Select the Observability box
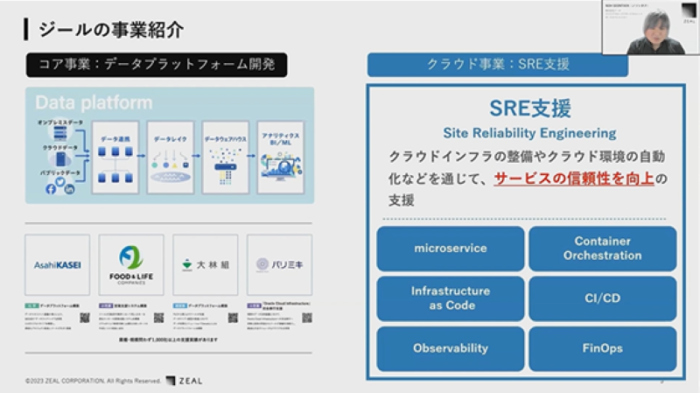700x393 pixels. pos(450,348)
